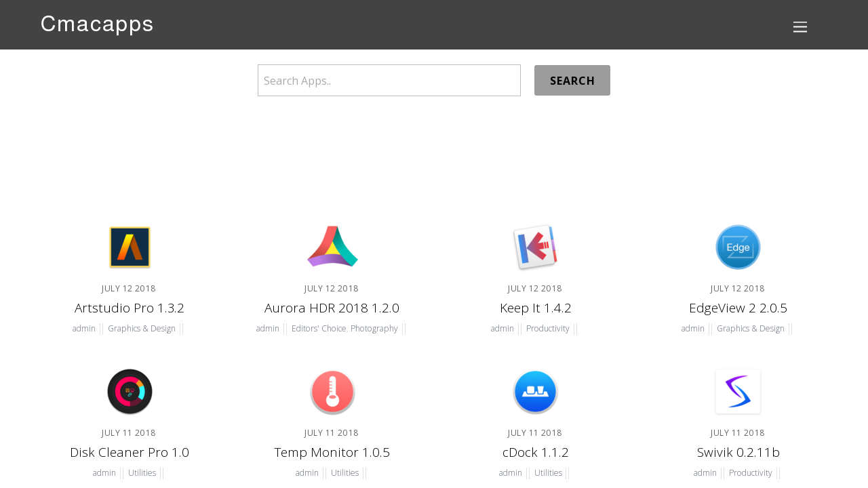
Task: Click the Disk Cleaner Pro app icon
Action: pyautogui.click(x=130, y=392)
